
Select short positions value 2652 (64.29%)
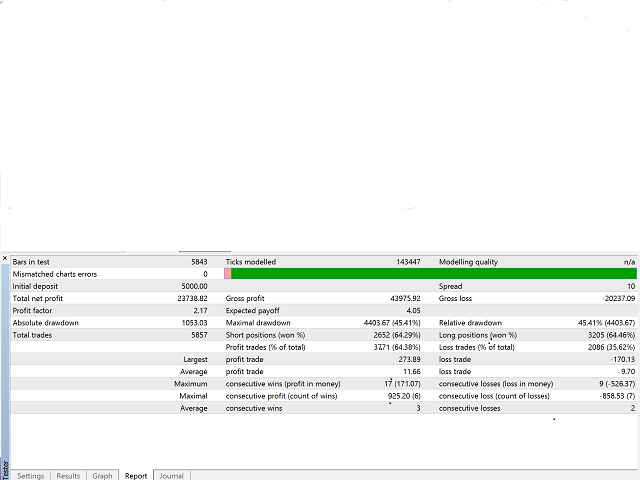tap(397, 335)
